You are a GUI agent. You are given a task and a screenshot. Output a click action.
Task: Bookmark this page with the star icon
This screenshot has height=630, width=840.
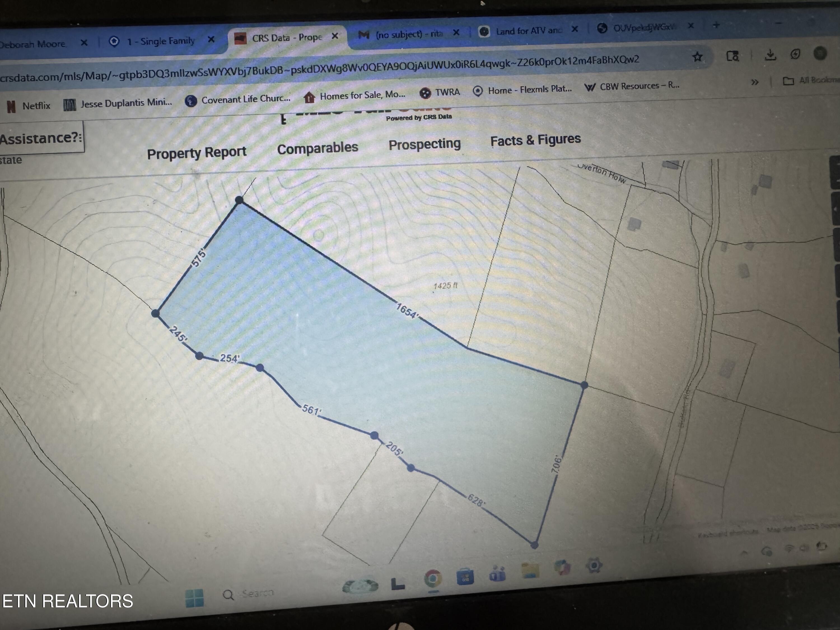point(697,57)
